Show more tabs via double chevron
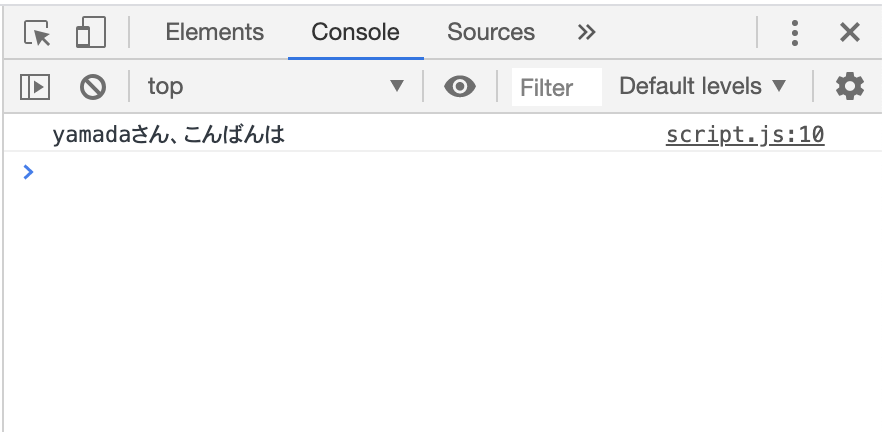The width and height of the screenshot is (882, 432). pos(586,33)
